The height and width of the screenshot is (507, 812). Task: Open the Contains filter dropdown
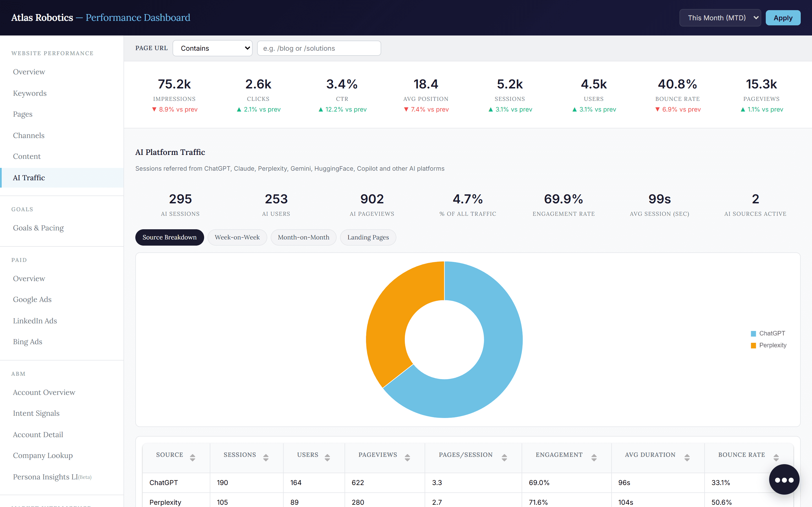coord(212,48)
